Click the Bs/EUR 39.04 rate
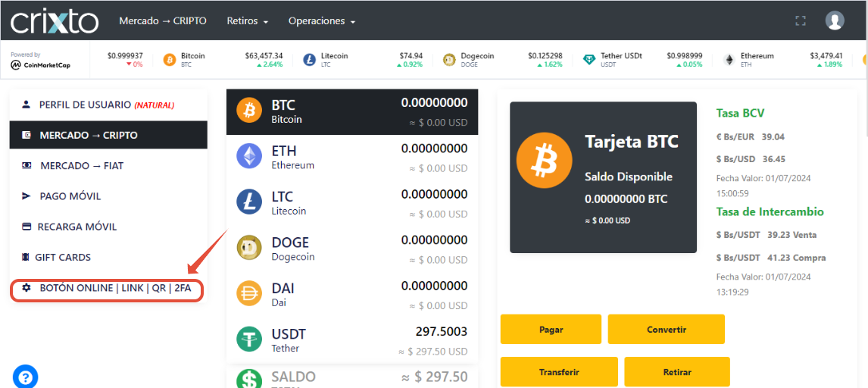868x388 pixels. coord(750,136)
